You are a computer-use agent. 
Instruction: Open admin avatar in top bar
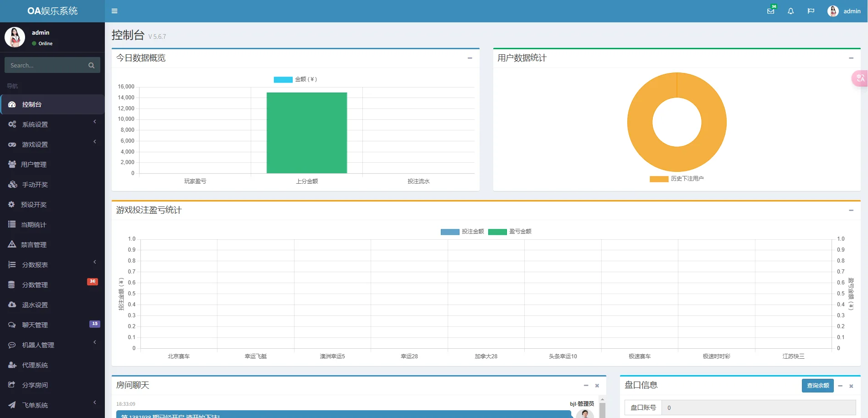point(833,11)
